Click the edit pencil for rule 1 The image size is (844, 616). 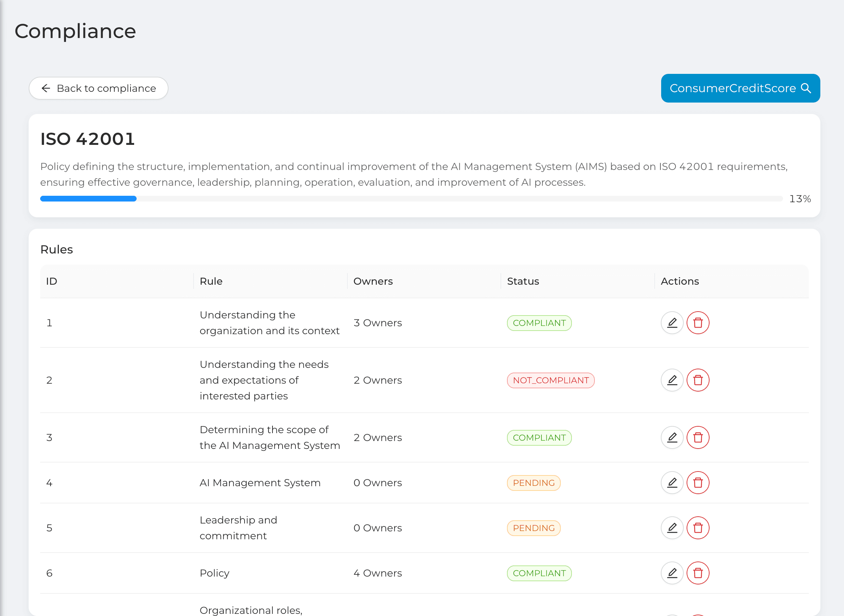(672, 323)
